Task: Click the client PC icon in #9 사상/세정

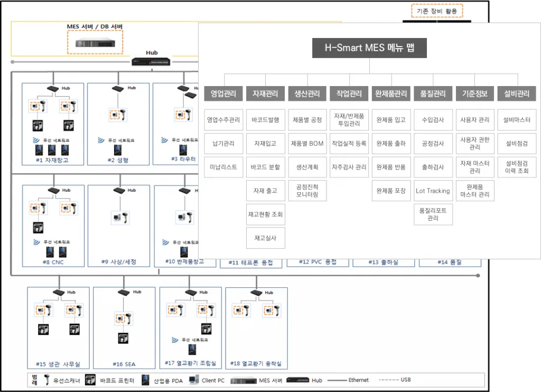Action: pyautogui.click(x=118, y=217)
